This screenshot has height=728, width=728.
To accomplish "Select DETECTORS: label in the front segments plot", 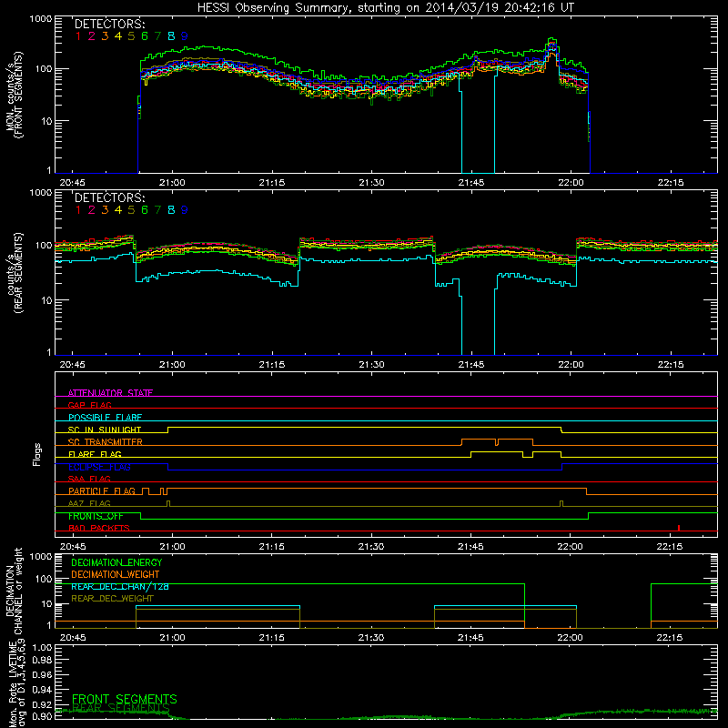I will pyautogui.click(x=109, y=24).
